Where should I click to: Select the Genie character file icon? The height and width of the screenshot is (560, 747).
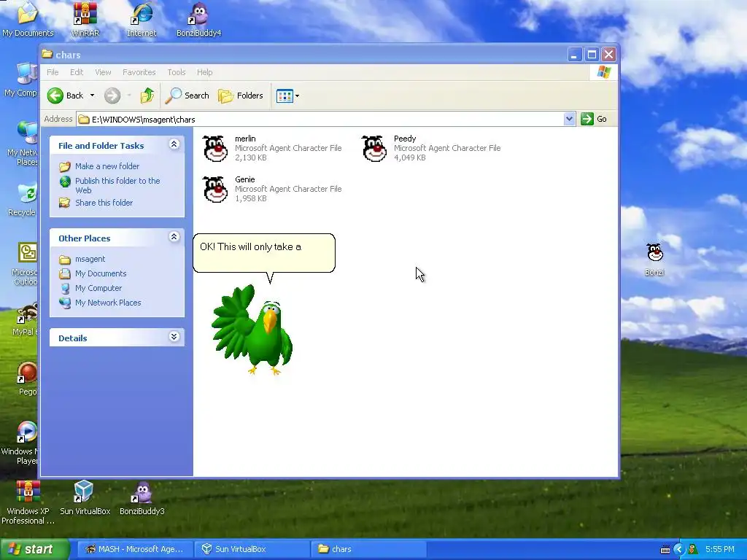[215, 190]
